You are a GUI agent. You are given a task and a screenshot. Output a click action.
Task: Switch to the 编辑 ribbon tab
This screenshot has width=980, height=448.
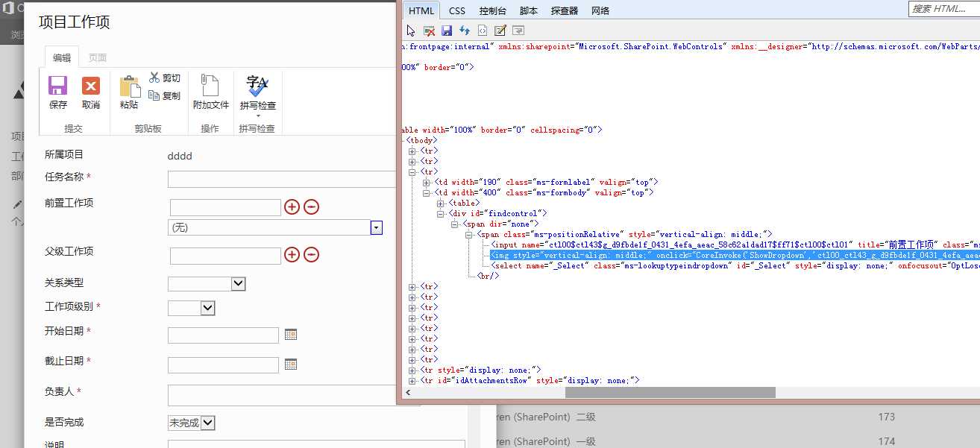(62, 57)
